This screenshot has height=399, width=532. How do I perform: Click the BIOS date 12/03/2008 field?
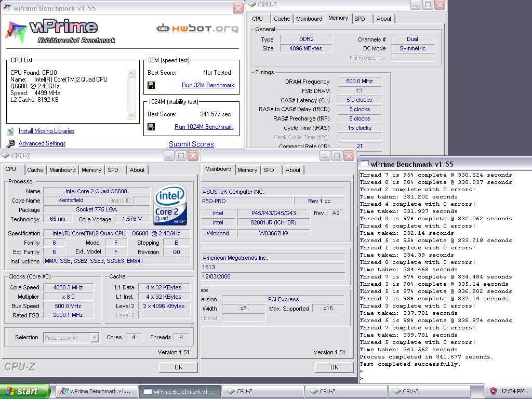[273, 276]
